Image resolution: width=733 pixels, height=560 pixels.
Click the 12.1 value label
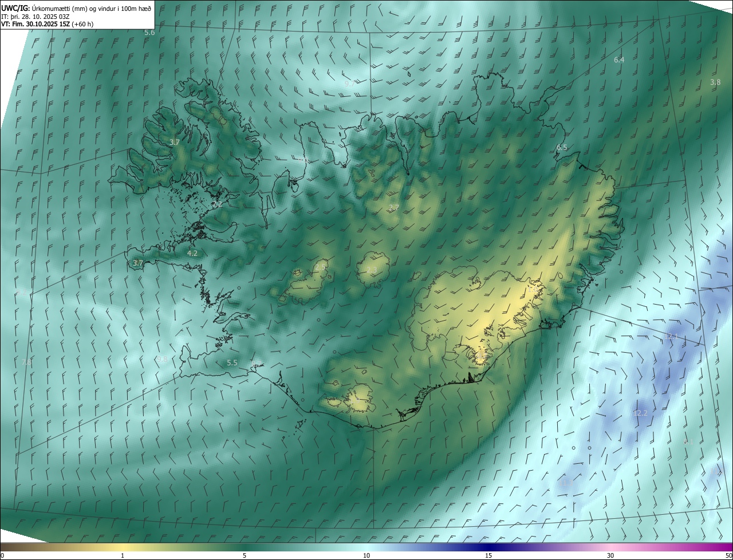pyautogui.click(x=671, y=337)
